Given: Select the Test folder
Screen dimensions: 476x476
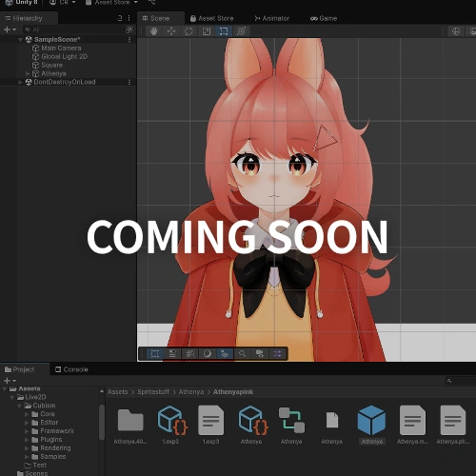Looking at the screenshot, I should pyautogui.click(x=35, y=466).
